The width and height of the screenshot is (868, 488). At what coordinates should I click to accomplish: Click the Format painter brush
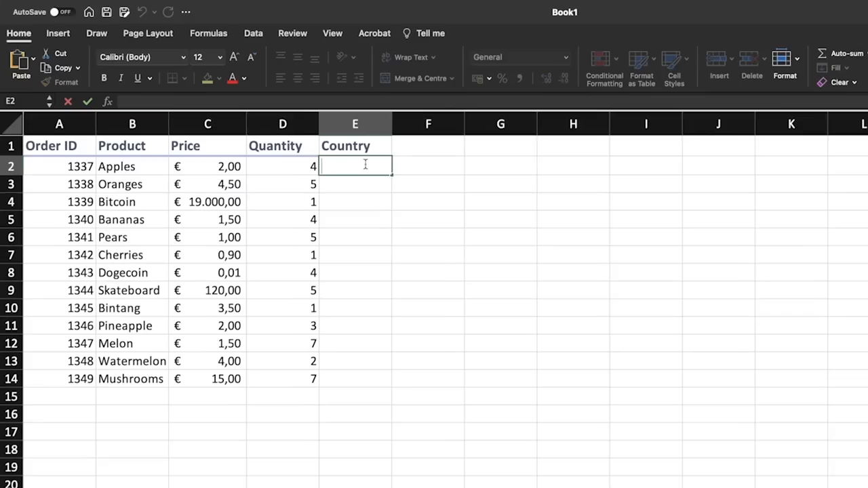pyautogui.click(x=59, y=82)
